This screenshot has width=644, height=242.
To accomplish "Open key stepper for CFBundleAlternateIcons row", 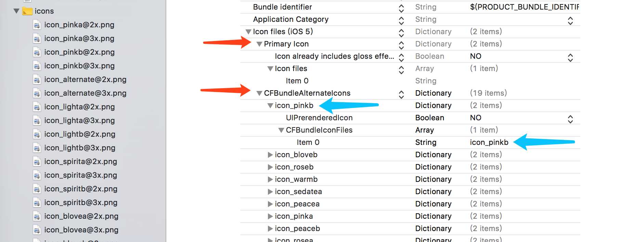I will (x=401, y=94).
